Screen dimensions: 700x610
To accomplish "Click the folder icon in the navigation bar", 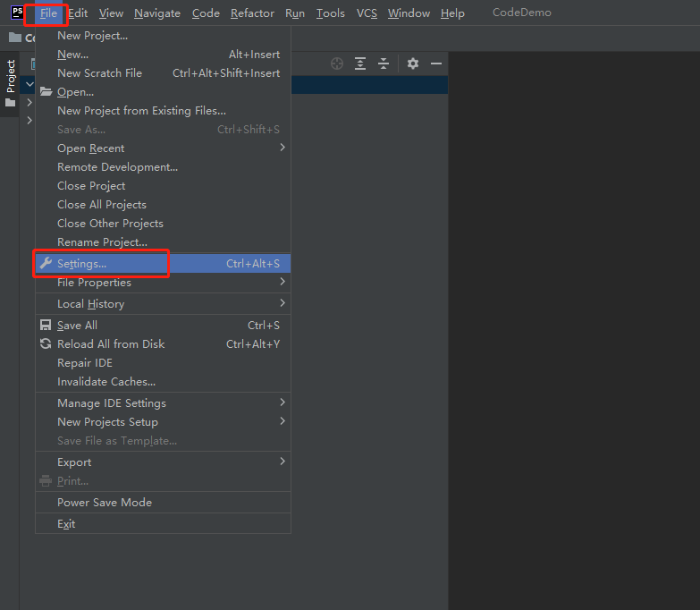I will pos(15,38).
